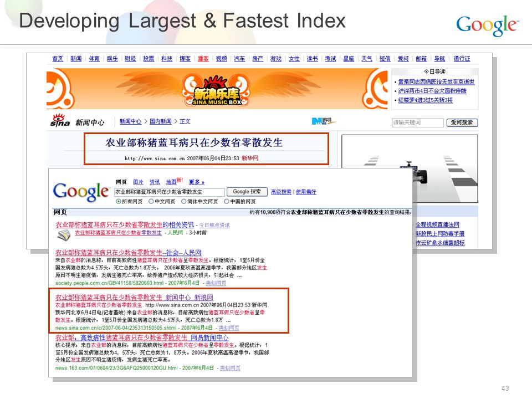Open the 依云矿泉水细菌超标 link
This screenshot has width=532, height=399.
point(440,243)
